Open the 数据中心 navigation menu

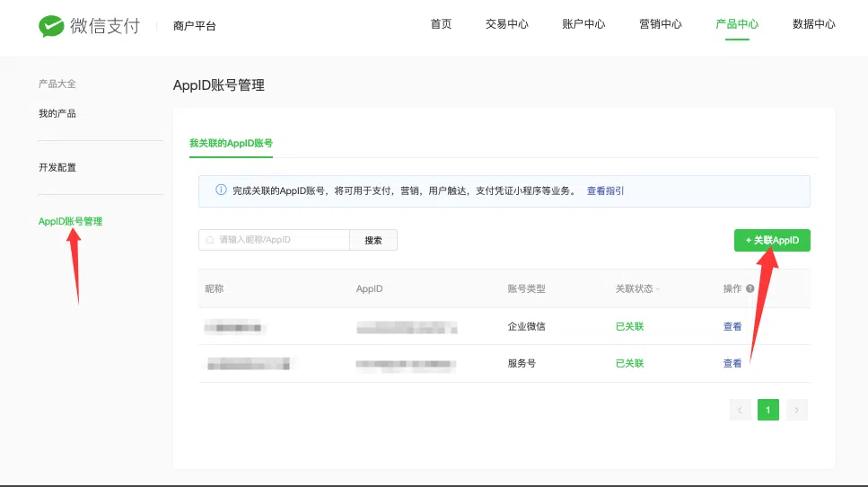tap(814, 24)
